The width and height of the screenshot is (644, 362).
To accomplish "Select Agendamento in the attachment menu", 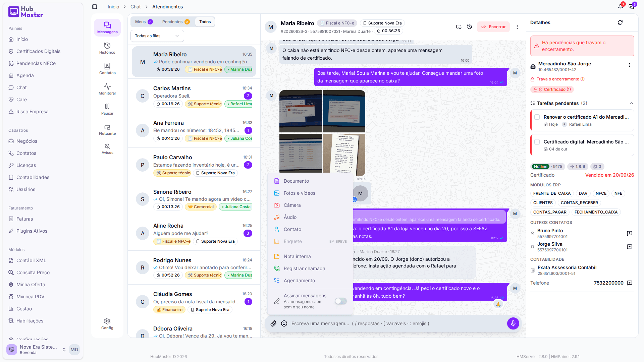I will point(310,281).
